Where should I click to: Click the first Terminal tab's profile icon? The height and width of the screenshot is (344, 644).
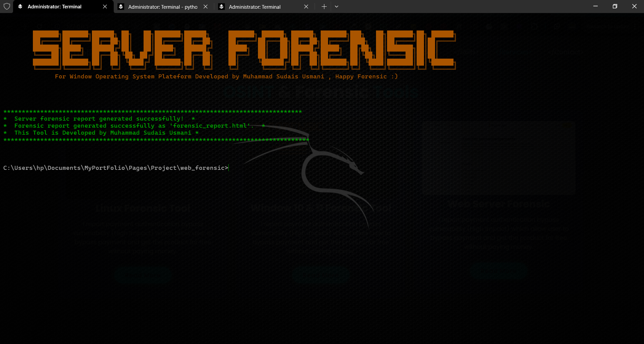tap(20, 7)
